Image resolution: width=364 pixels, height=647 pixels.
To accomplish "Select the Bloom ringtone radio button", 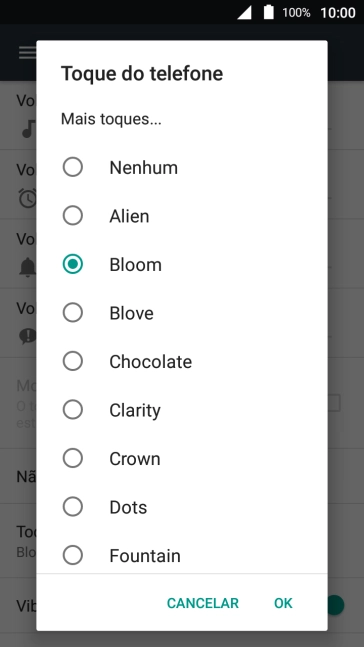I will (73, 264).
